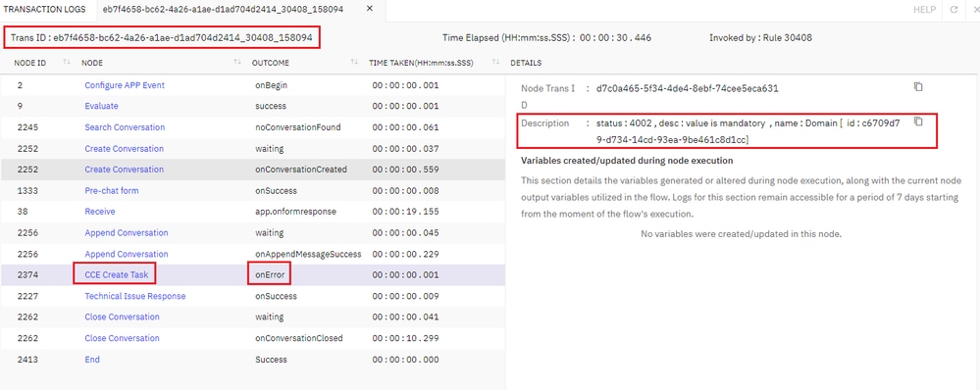Image resolution: width=980 pixels, height=390 pixels.
Task: Click time taken 00:00:19.155
Action: tap(405, 212)
